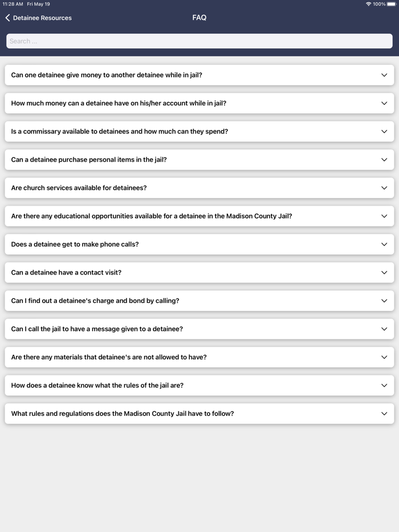Expand chevron for rules of the jail question

pyautogui.click(x=384, y=386)
